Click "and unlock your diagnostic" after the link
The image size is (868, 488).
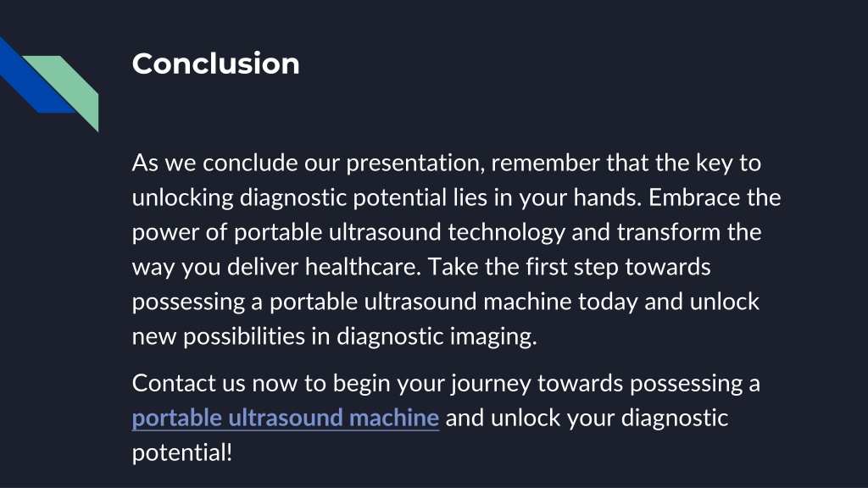(x=587, y=419)
